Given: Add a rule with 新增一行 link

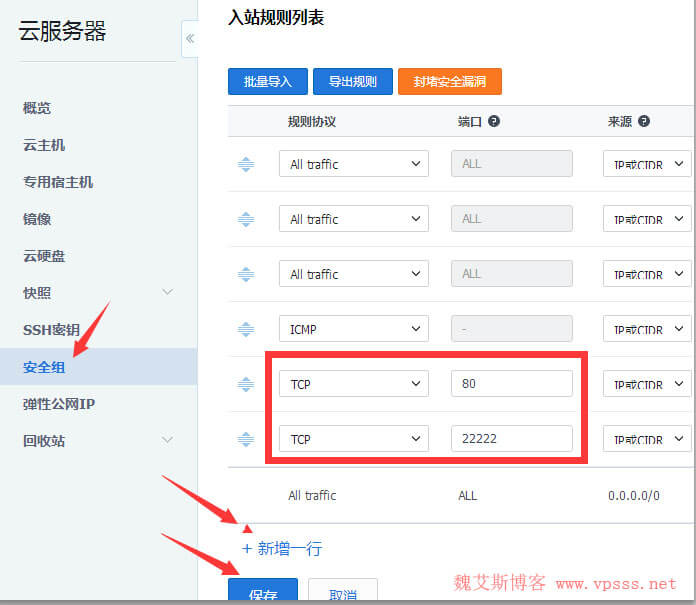Looking at the screenshot, I should [x=282, y=548].
